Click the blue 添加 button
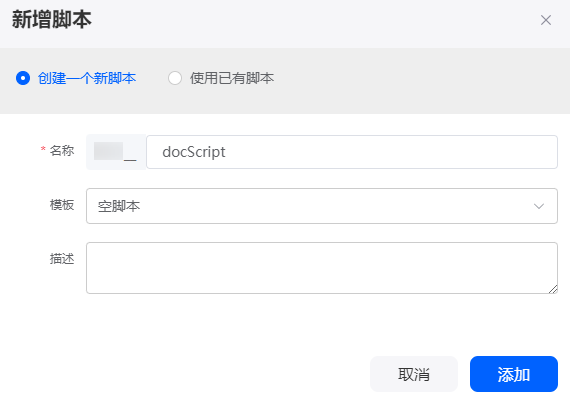This screenshot has width=570, height=395. click(514, 374)
